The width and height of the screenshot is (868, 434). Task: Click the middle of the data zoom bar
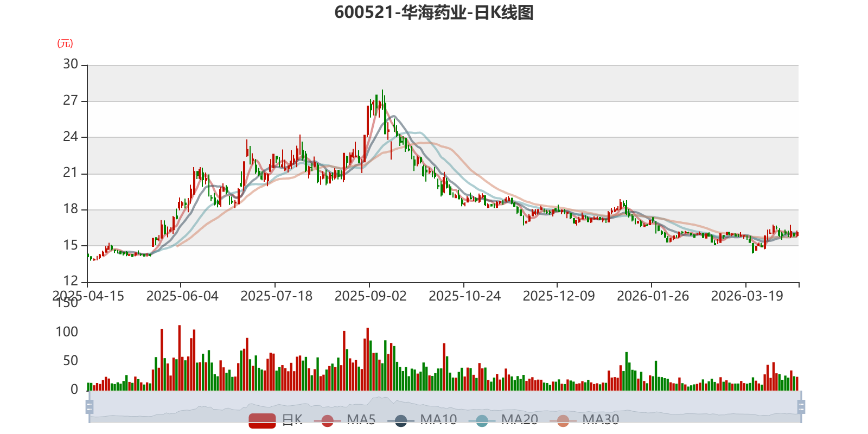(x=445, y=407)
